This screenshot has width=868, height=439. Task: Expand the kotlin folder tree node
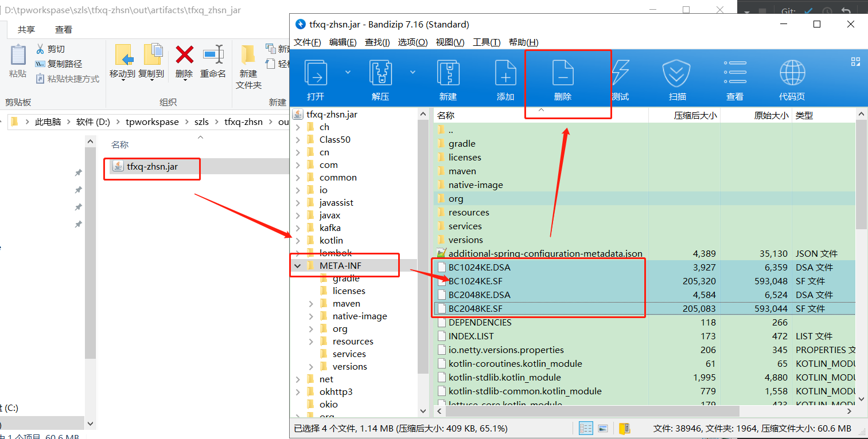298,240
